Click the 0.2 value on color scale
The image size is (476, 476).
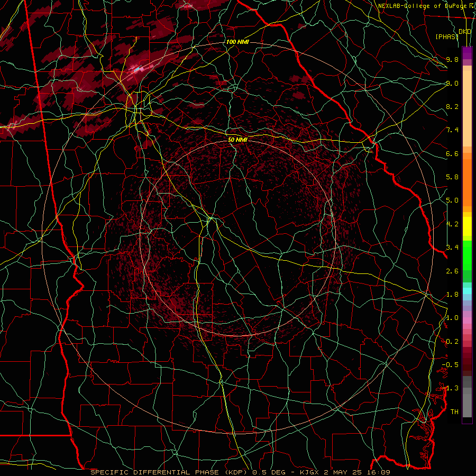coord(452,342)
